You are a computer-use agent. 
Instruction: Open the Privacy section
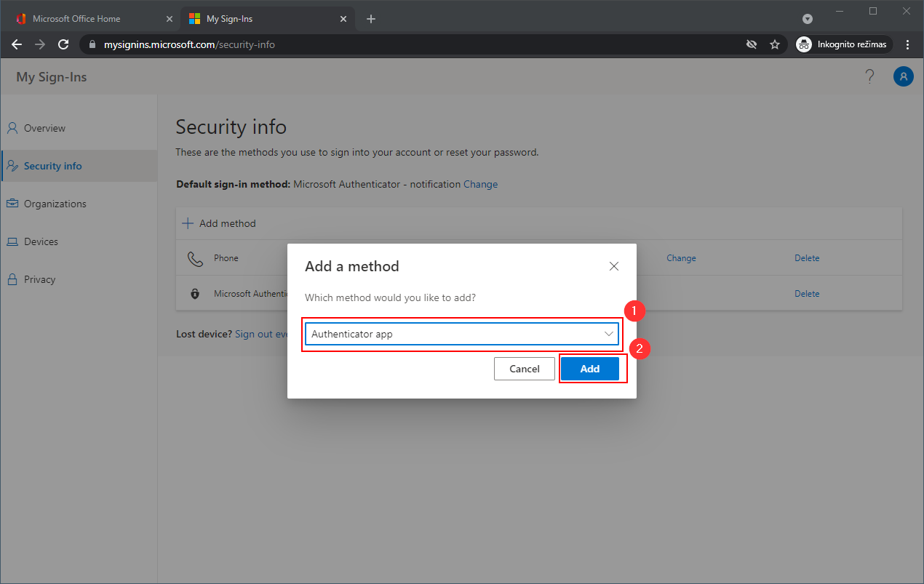[x=39, y=279]
